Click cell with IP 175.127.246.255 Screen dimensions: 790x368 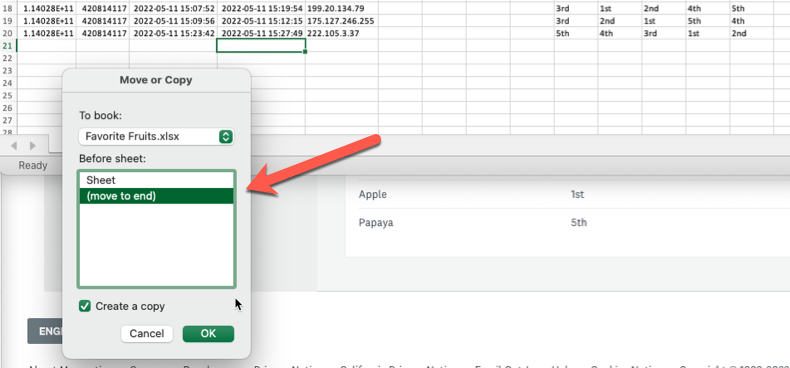342,21
